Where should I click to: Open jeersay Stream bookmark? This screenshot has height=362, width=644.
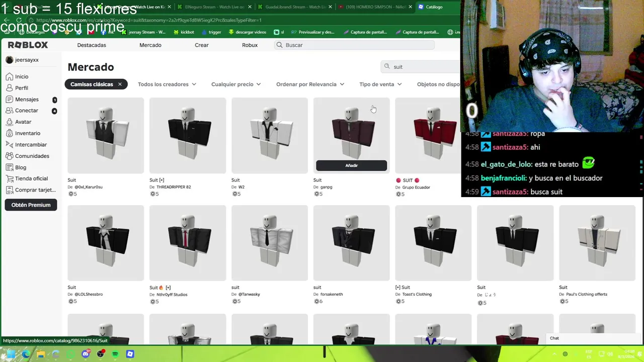(x=143, y=32)
